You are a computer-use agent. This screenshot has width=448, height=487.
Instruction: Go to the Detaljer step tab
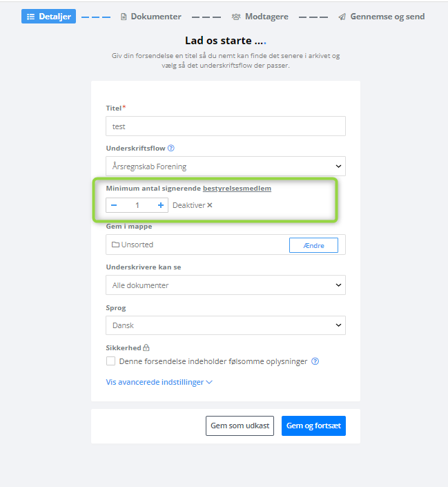49,17
